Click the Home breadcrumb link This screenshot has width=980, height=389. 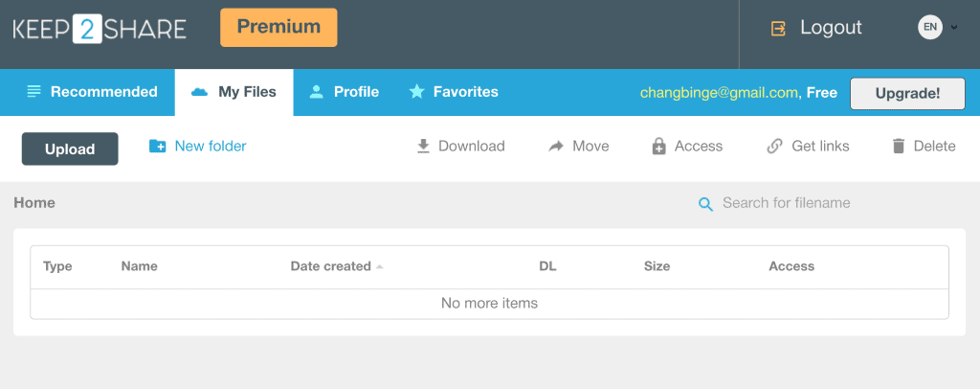34,203
